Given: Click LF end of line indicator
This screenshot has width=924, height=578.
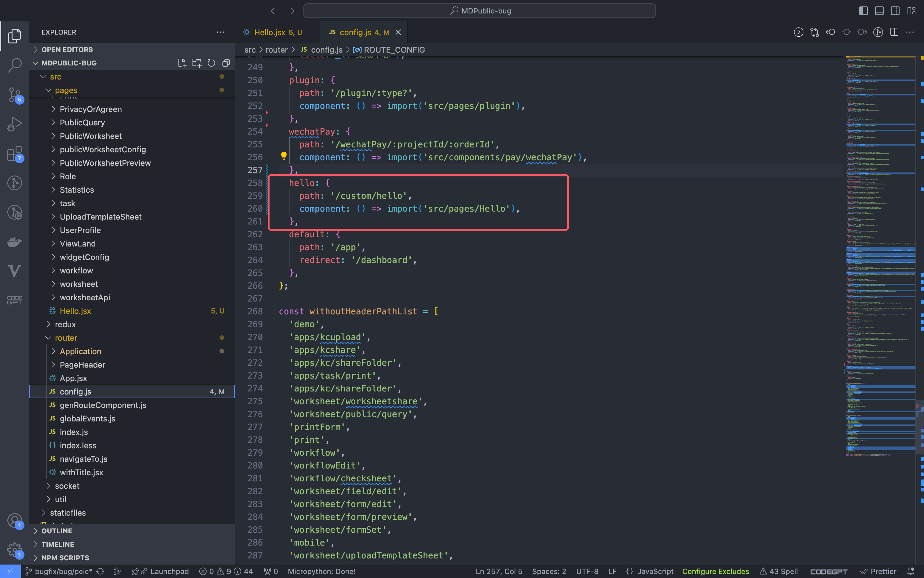Looking at the screenshot, I should click(x=612, y=571).
